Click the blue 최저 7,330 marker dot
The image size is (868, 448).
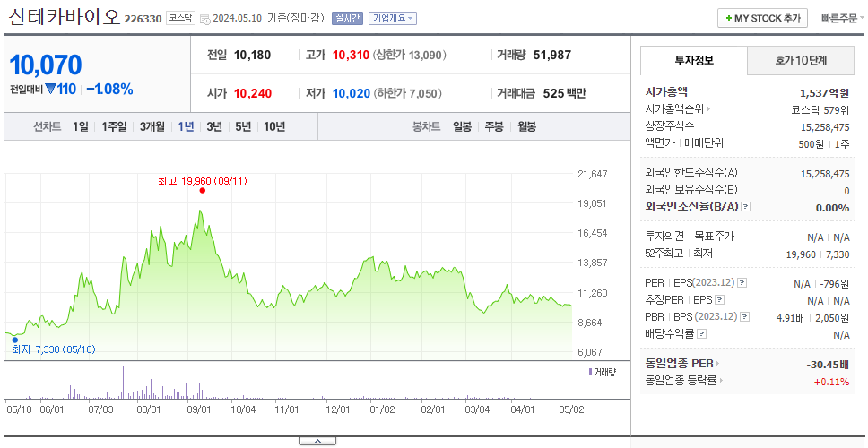click(x=15, y=340)
